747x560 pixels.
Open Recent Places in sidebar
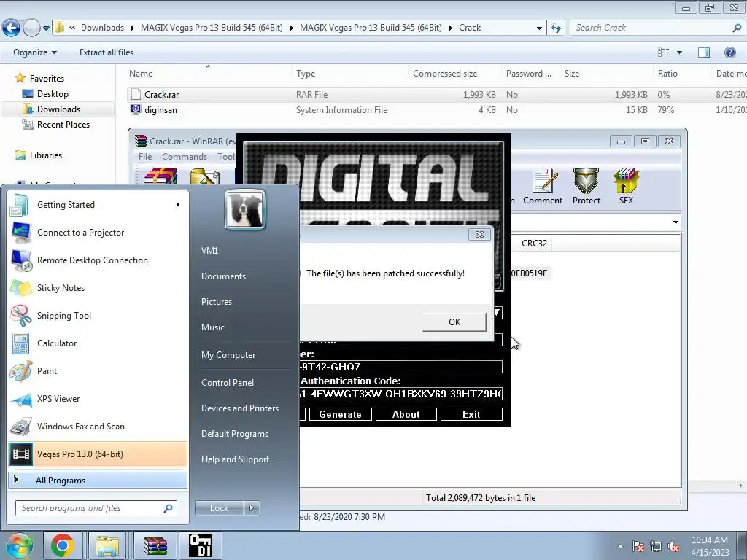coord(63,124)
